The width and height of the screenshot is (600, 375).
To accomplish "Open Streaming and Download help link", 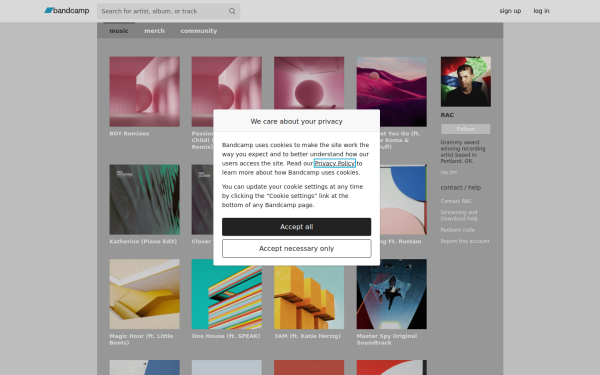I will 459,215.
